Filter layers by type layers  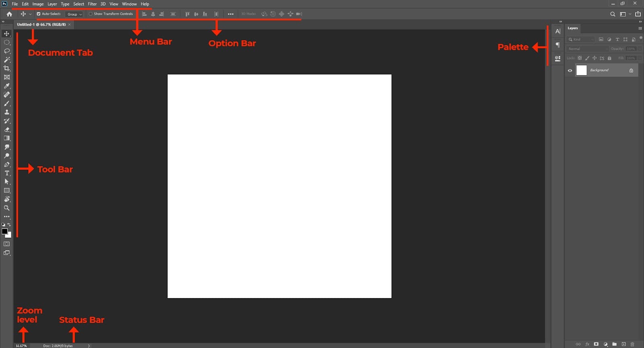pos(617,39)
